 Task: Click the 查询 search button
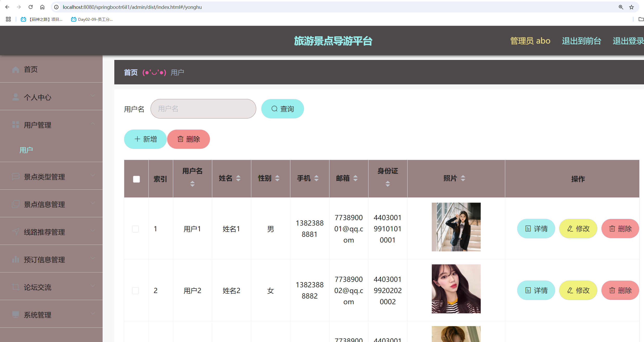click(283, 109)
